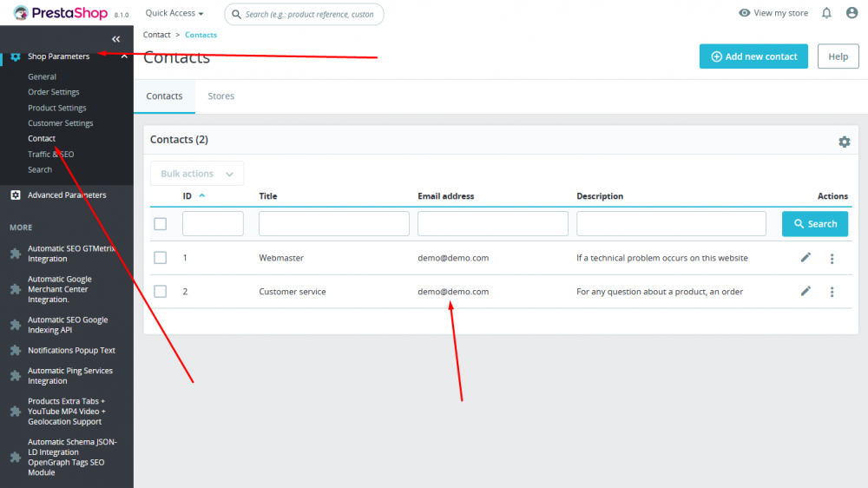Screen dimensions: 868x488
Task: Click puzzle icon for Automatic SEO GTMetrix Integration
Action: point(16,254)
